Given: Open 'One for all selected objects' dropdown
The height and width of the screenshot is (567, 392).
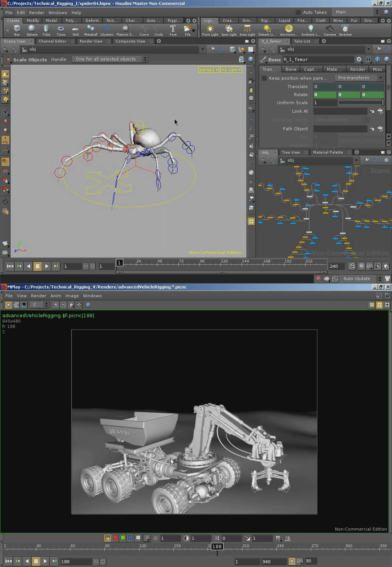Looking at the screenshot, I should [110, 59].
